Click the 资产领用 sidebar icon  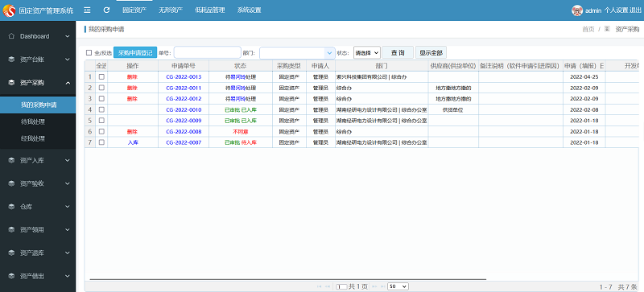[11, 229]
